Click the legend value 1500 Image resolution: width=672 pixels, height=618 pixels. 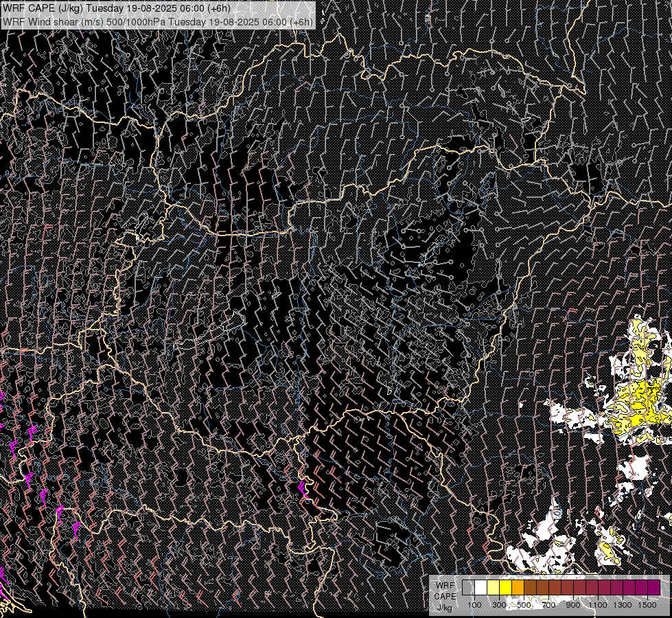click(x=647, y=605)
